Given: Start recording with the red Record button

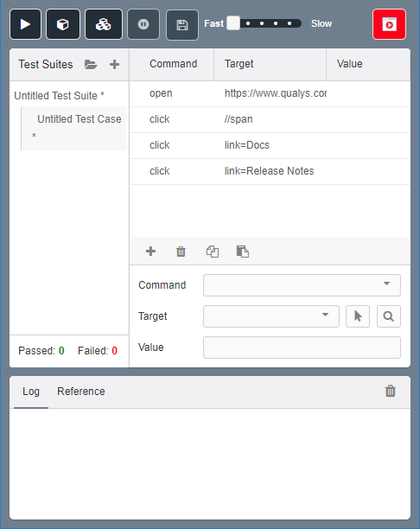Looking at the screenshot, I should (x=389, y=24).
